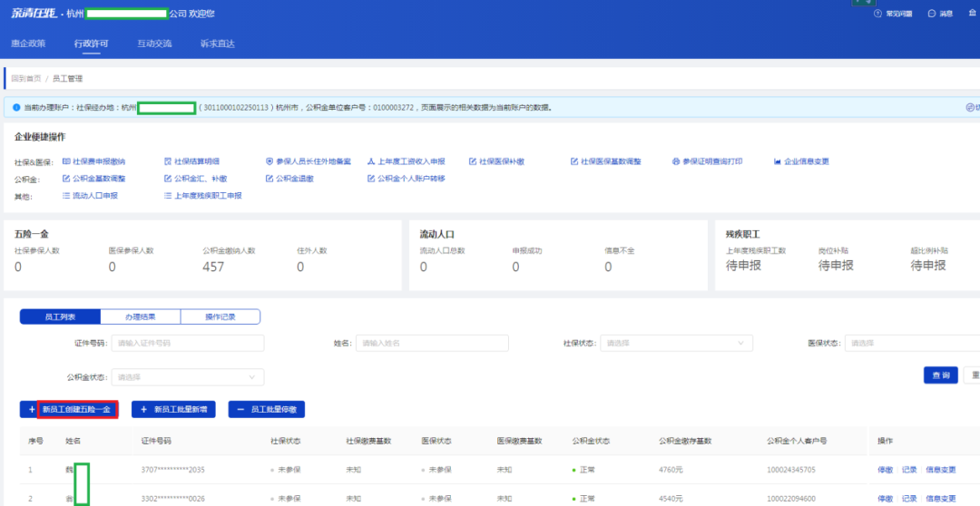Click the 参保人员长住外地备案 icon

(269, 161)
